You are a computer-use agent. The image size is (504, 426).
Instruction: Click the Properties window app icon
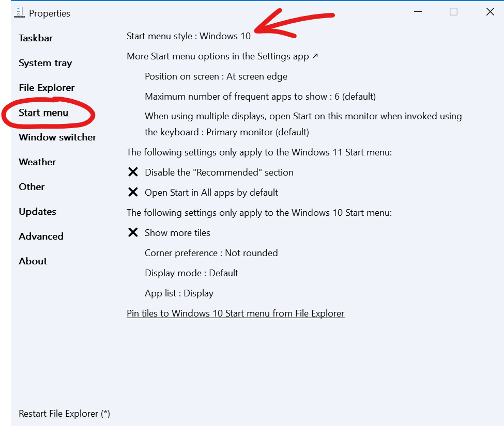(19, 12)
